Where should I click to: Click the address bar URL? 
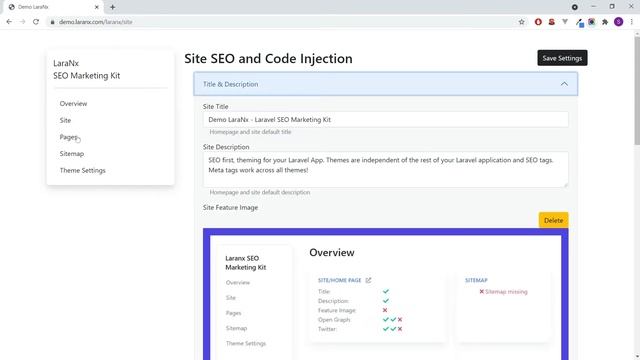(96, 22)
